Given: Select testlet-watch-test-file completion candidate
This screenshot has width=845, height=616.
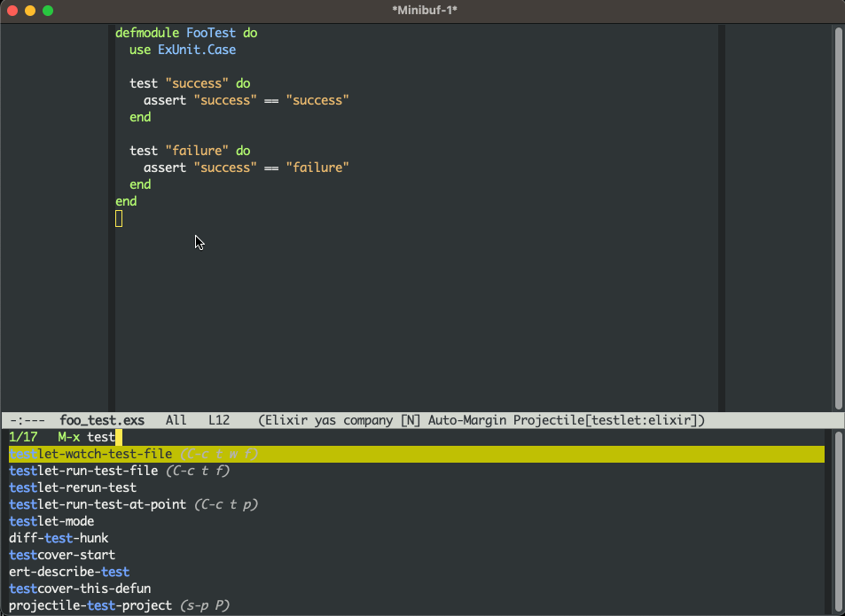Looking at the screenshot, I should [417, 454].
